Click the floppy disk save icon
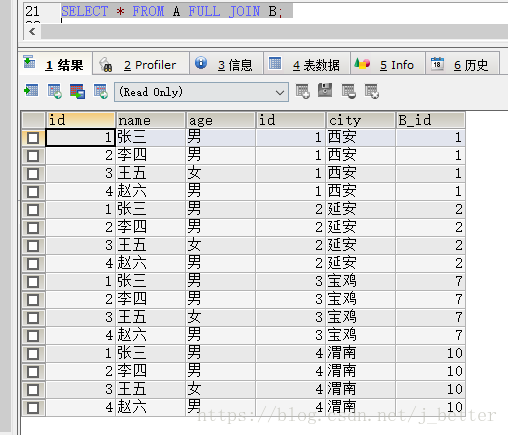This screenshot has width=508, height=435. coord(325,90)
